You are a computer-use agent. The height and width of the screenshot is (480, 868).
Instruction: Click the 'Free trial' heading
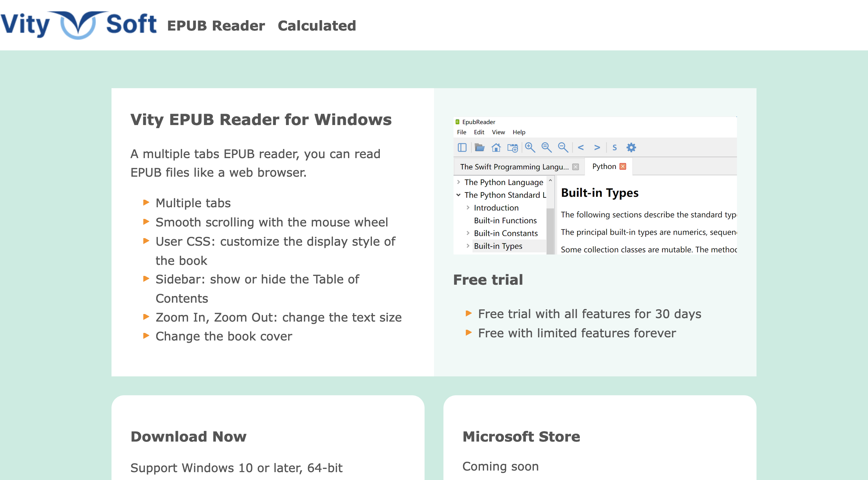[x=488, y=280]
